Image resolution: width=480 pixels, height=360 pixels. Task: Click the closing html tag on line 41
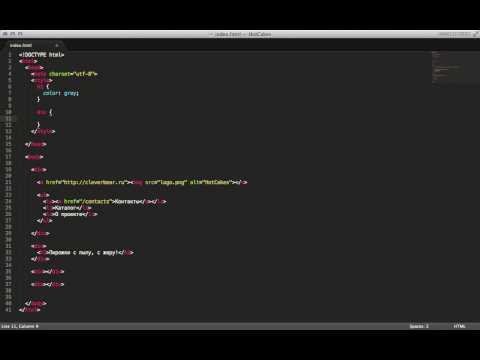pos(30,310)
